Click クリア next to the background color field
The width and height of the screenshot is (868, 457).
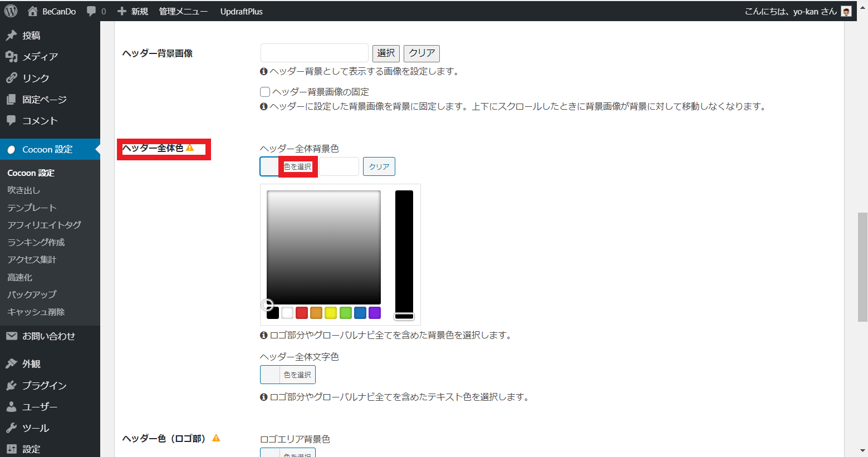379,166
